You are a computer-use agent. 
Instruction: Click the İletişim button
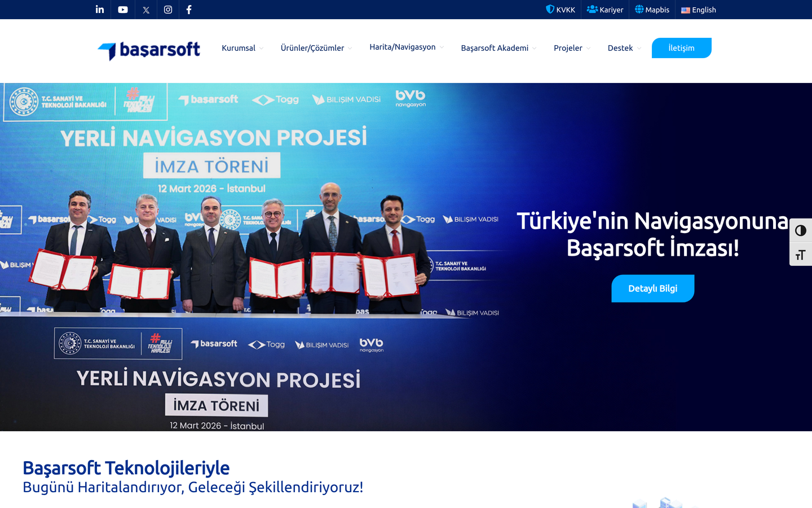point(681,48)
